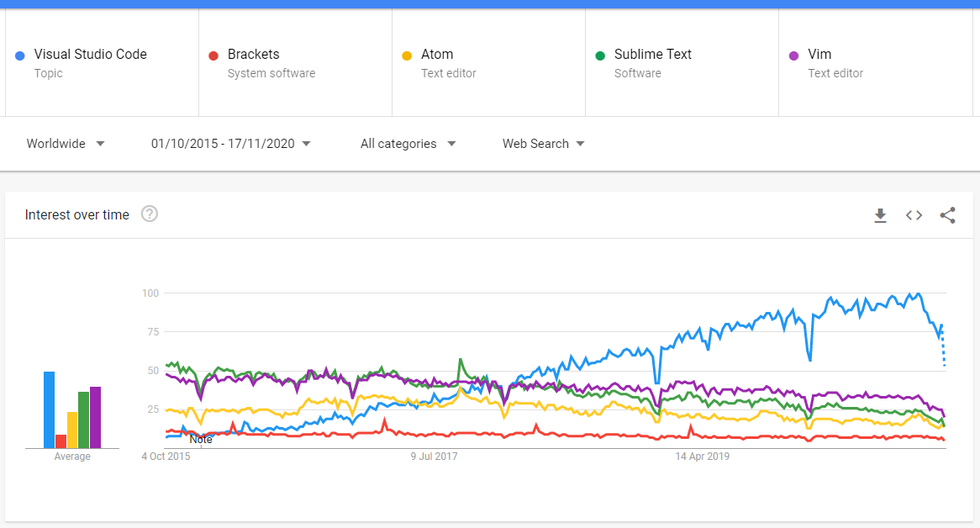Image resolution: width=980 pixels, height=528 pixels.
Task: Click the share icon for Interest over time
Action: [x=947, y=215]
